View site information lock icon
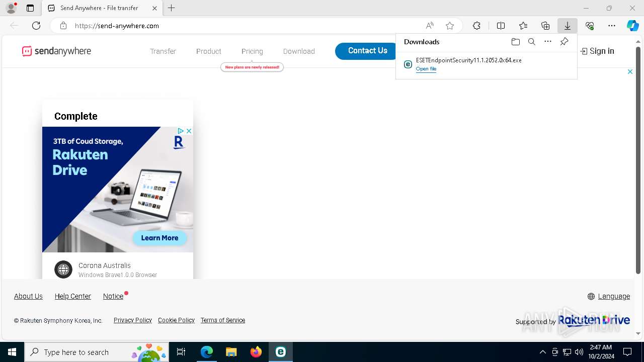This screenshot has width=644, height=362. click(63, 26)
